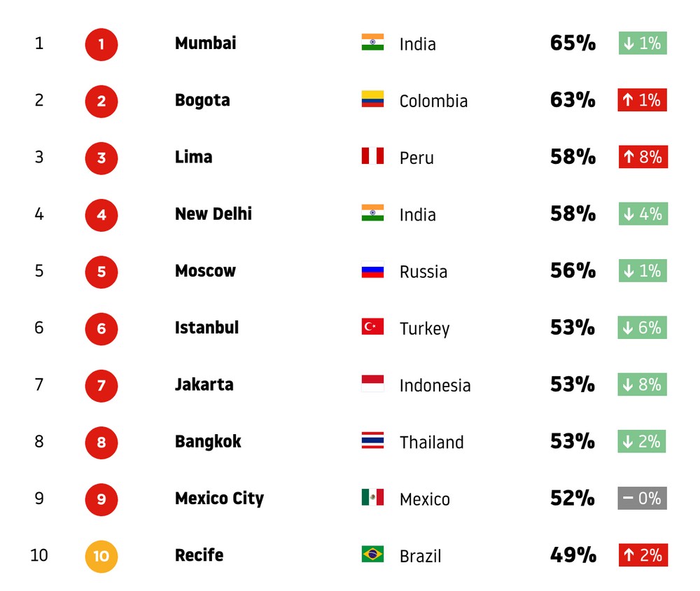The image size is (700, 591).
Task: Select the Istanbul city name
Action: [206, 328]
